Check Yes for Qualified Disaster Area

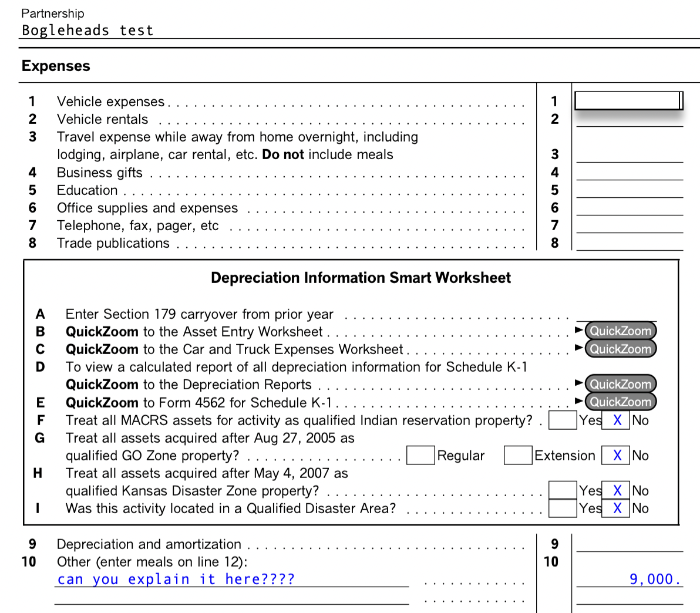pyautogui.click(x=562, y=507)
